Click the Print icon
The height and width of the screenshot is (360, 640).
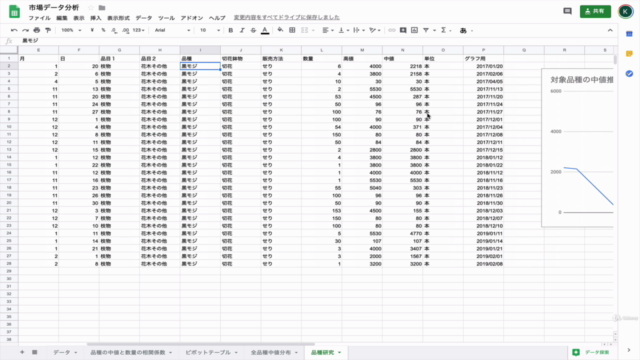tap(37, 30)
